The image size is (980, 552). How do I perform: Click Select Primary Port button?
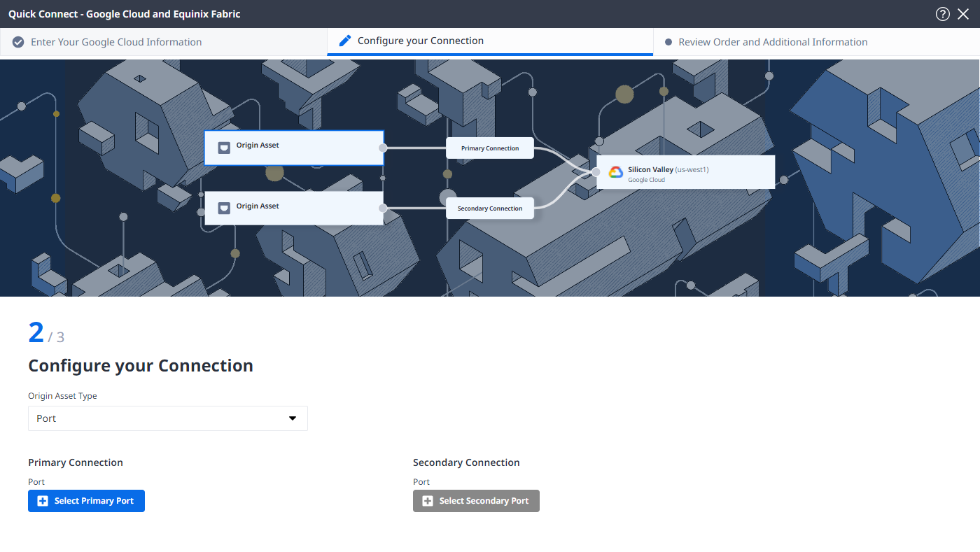click(86, 501)
